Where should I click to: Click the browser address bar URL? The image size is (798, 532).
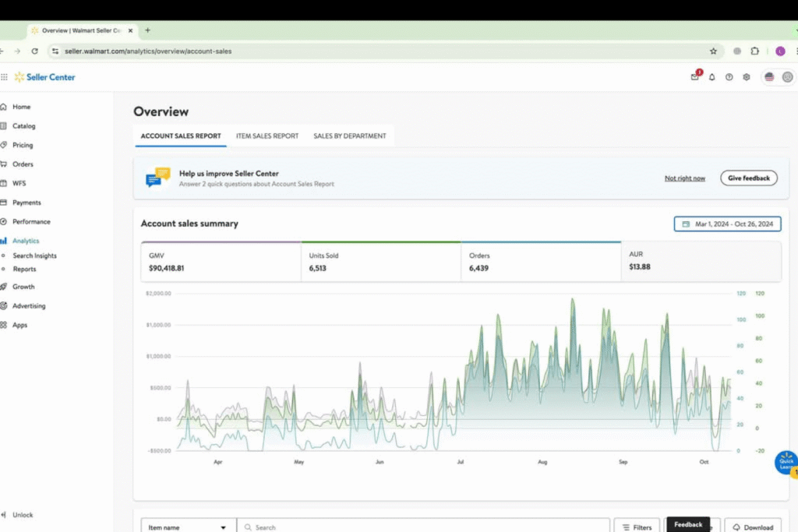(148, 51)
